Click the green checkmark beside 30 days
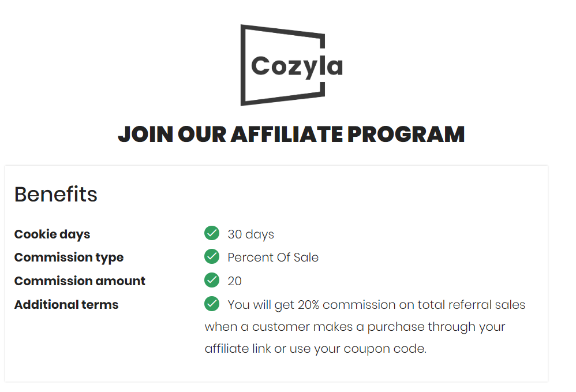 coord(212,233)
